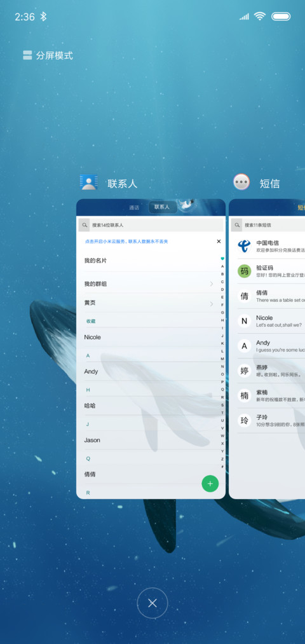The width and height of the screenshot is (305, 644).
Task: Tap the split-screen mode (分屏模式) button
Action: (48, 55)
